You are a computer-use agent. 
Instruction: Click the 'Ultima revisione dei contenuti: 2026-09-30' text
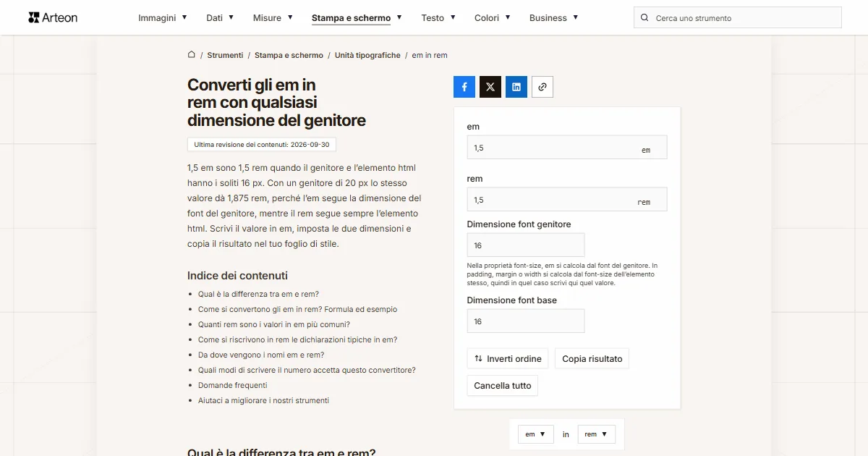click(262, 145)
